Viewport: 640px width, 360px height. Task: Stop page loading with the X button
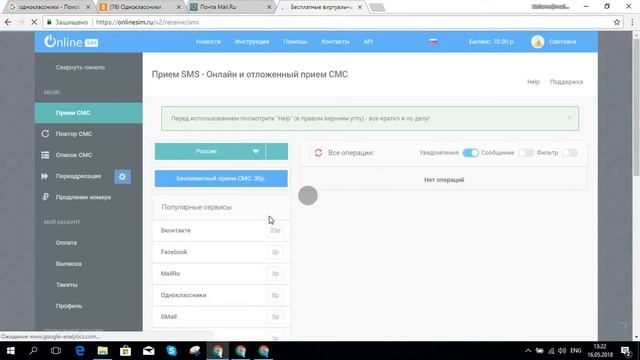coord(34,22)
